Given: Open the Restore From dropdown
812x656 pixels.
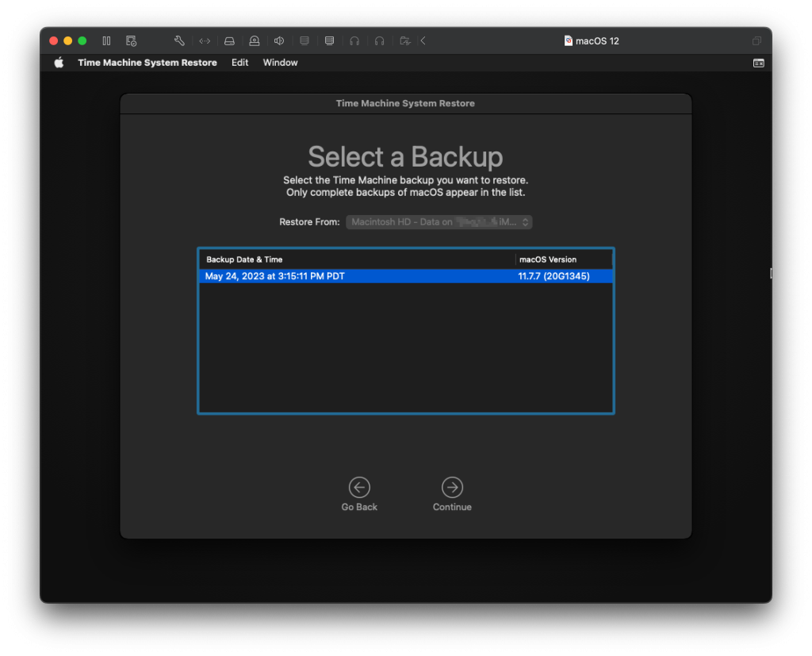Looking at the screenshot, I should point(439,222).
